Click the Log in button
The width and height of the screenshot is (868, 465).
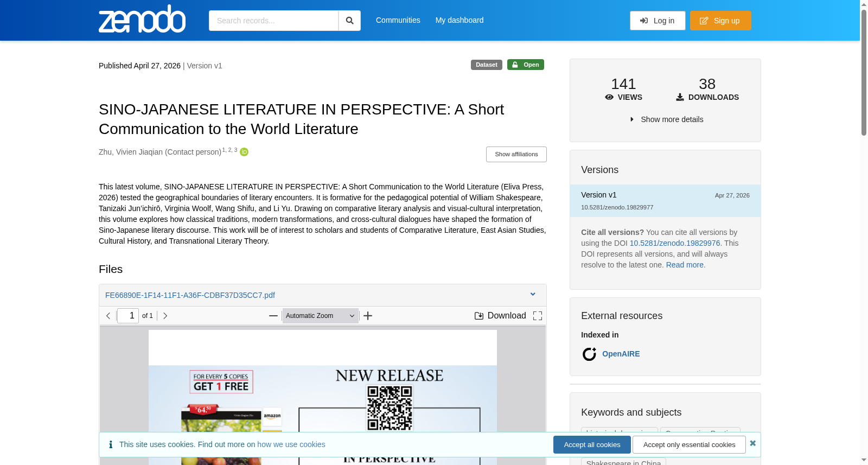coord(658,21)
